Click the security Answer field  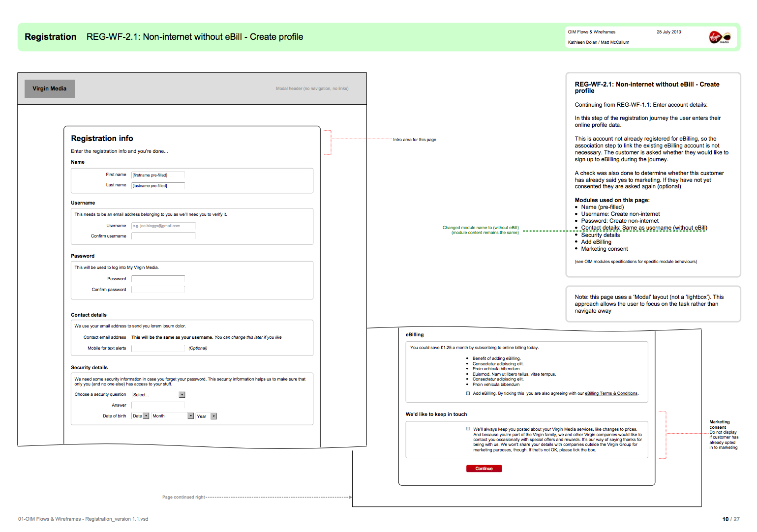(x=158, y=405)
